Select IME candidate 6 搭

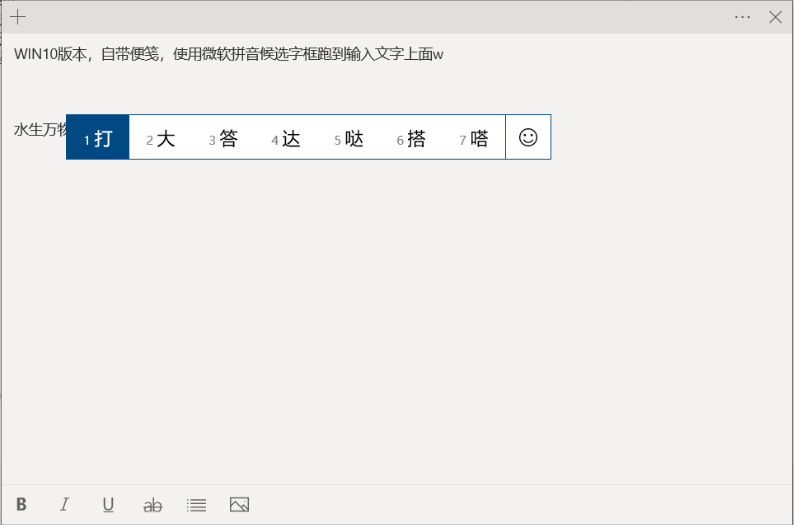[x=411, y=138]
